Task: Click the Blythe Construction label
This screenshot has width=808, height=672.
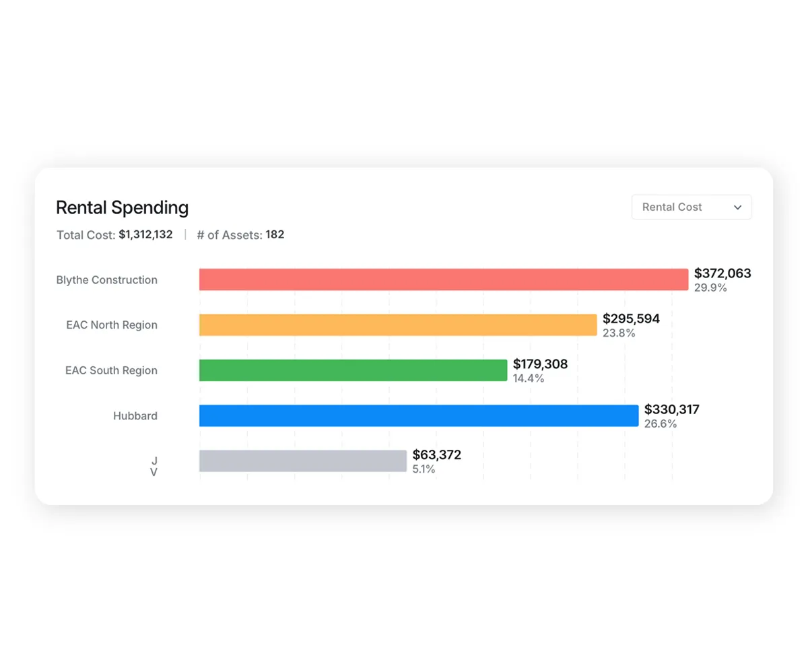Action: click(106, 279)
